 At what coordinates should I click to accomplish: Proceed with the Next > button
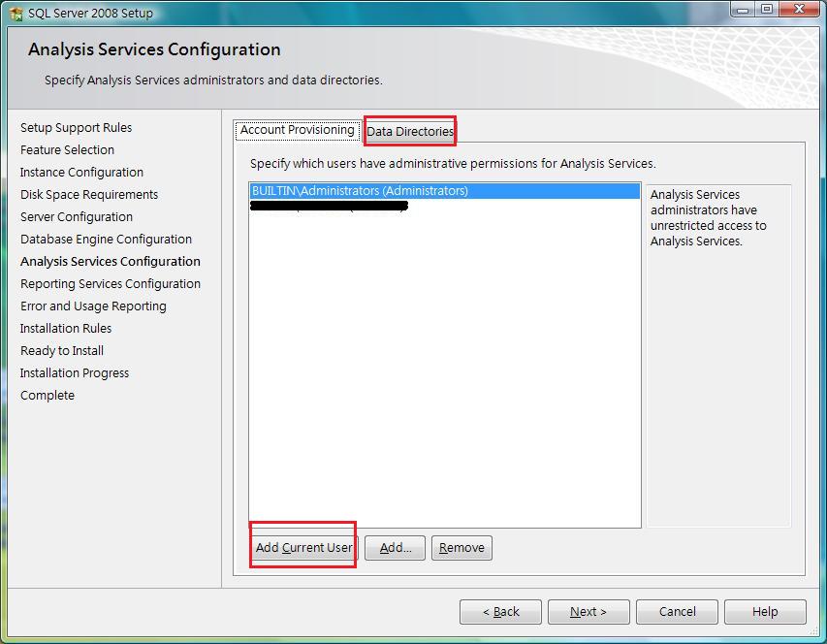[x=588, y=612]
